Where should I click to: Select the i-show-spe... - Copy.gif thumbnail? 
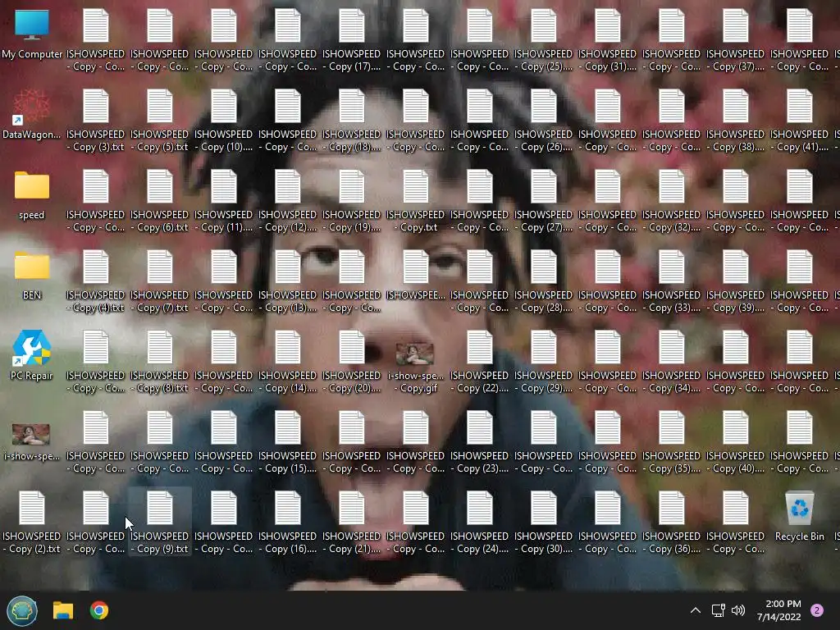point(416,367)
